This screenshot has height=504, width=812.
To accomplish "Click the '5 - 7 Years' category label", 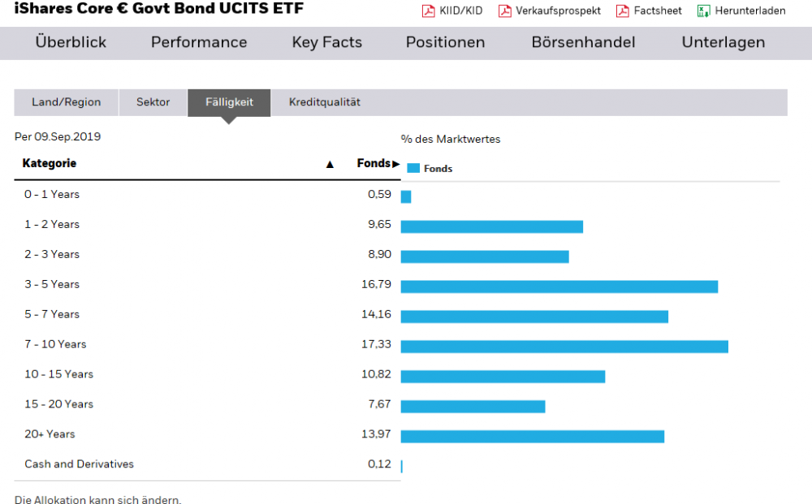I will [x=52, y=315].
